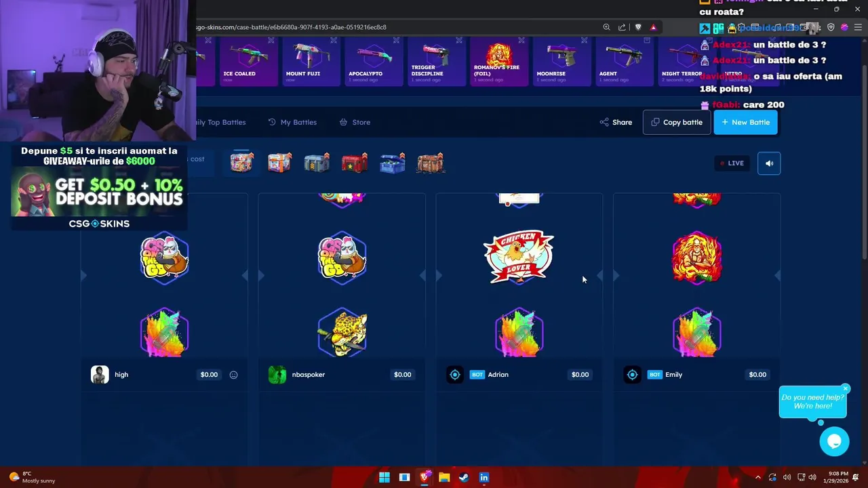Show hidden system tray icons

point(758,477)
